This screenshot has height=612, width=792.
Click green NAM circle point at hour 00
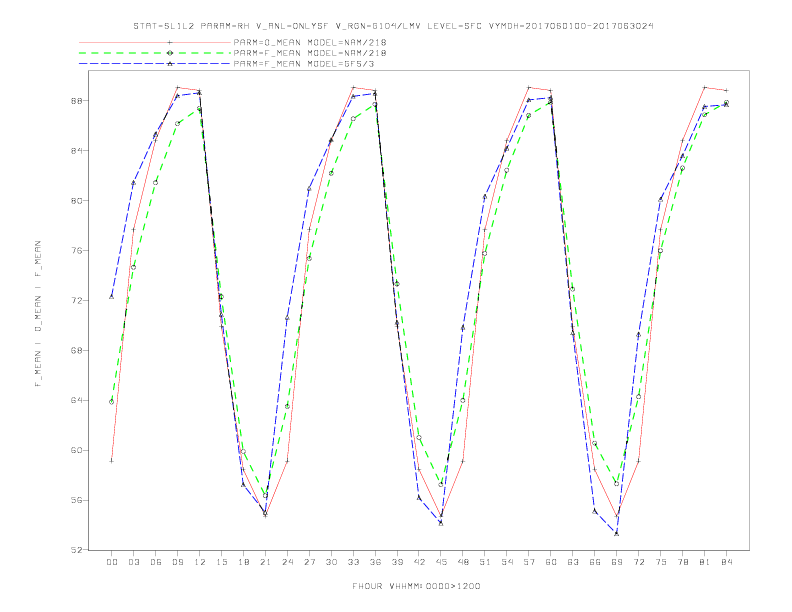(x=112, y=402)
